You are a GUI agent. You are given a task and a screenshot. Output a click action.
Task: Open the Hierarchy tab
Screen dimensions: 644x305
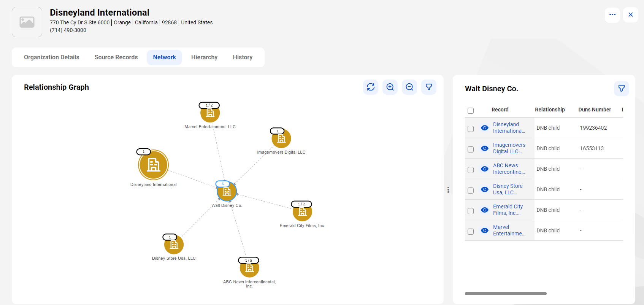tap(205, 57)
